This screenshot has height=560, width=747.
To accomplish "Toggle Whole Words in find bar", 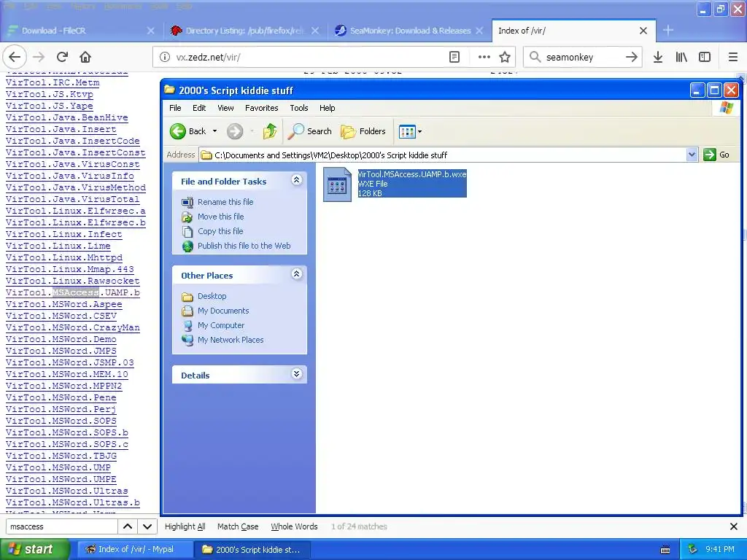I will [x=294, y=526].
